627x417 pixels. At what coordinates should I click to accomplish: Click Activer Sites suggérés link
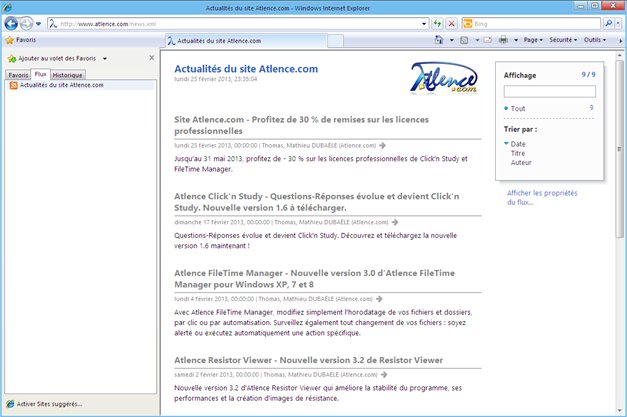(44, 404)
